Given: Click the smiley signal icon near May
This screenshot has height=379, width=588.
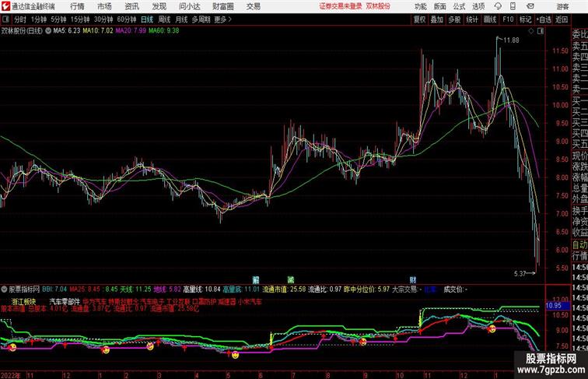Looking at the screenshot, I should (235, 355).
